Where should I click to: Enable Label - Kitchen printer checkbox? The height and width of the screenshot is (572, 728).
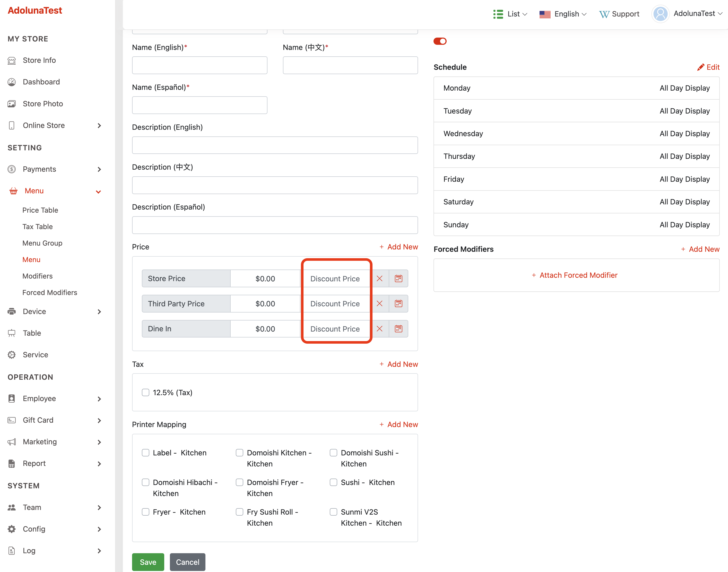point(145,453)
